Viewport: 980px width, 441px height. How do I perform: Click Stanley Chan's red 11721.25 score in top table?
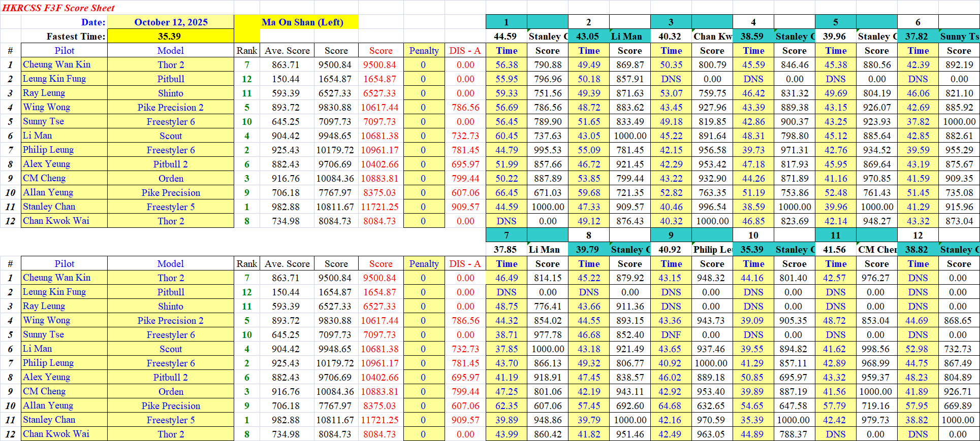coord(380,207)
